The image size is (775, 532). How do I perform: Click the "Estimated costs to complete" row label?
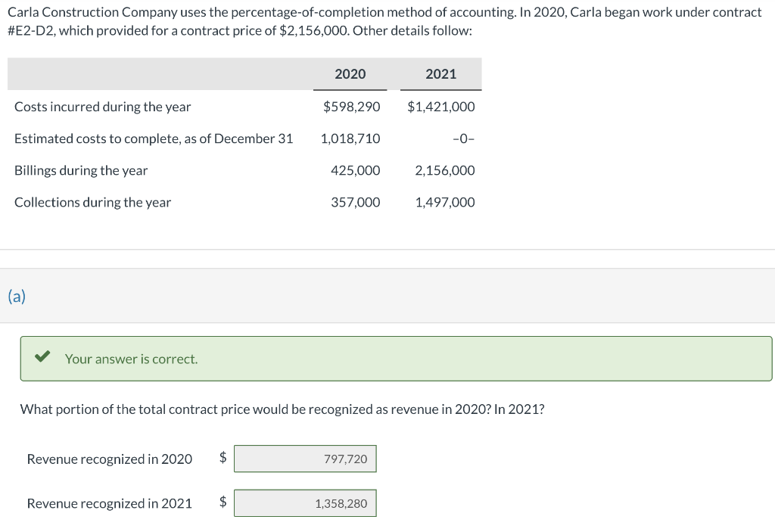(154, 138)
